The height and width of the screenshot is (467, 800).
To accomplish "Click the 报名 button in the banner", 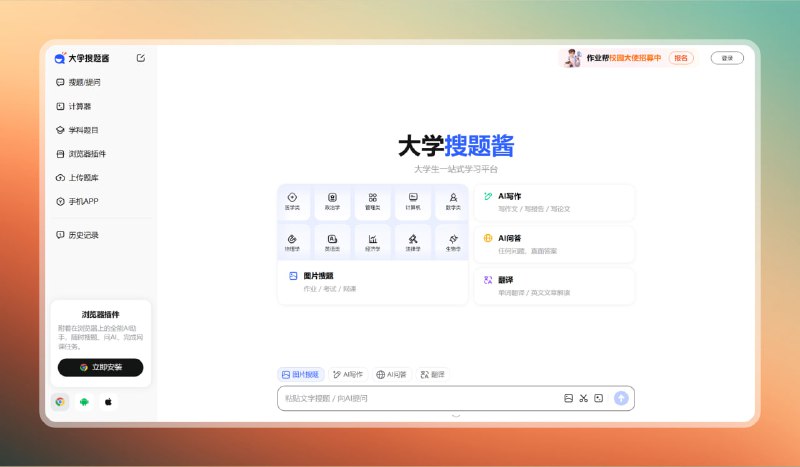I will (681, 58).
